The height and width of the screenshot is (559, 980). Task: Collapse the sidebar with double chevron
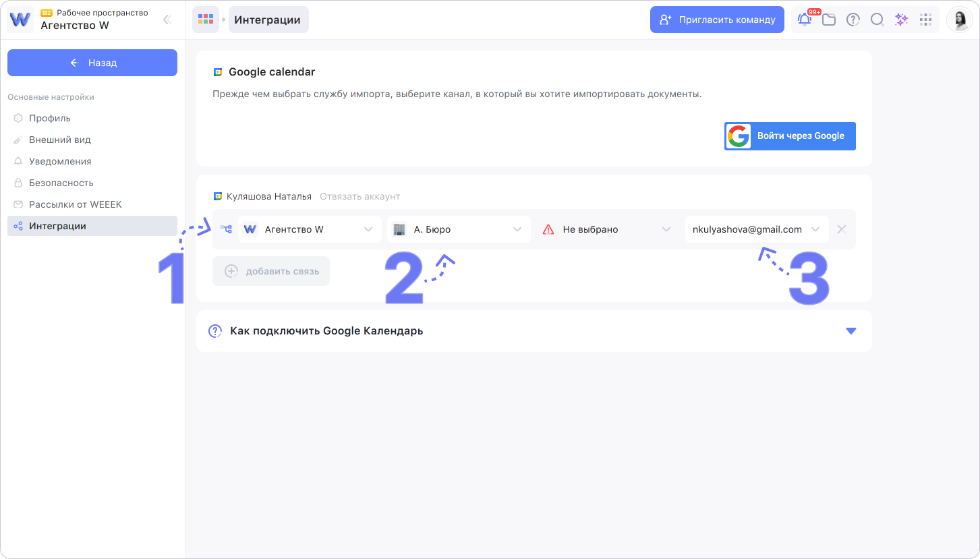(167, 20)
